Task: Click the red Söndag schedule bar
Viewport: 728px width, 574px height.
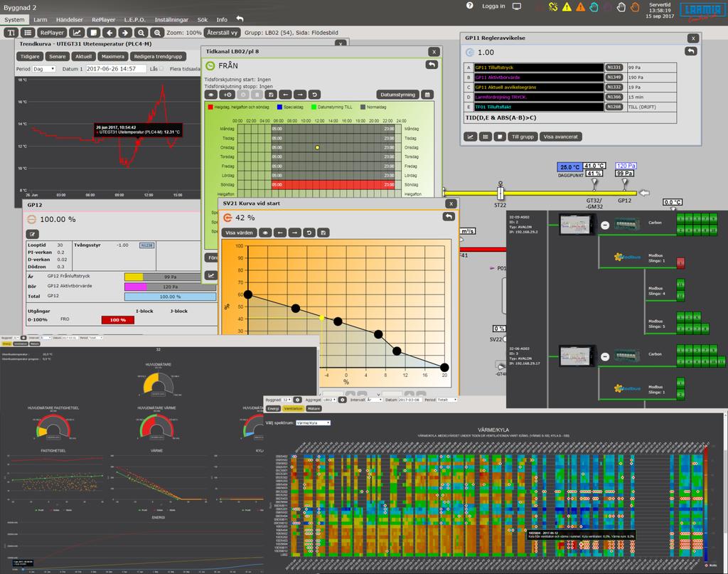Action: pos(333,184)
